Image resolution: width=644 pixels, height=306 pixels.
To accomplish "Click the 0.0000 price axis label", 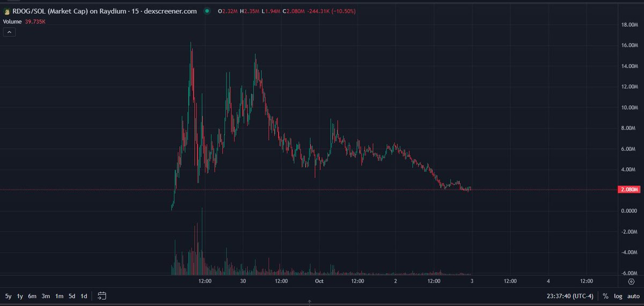I will point(629,211).
